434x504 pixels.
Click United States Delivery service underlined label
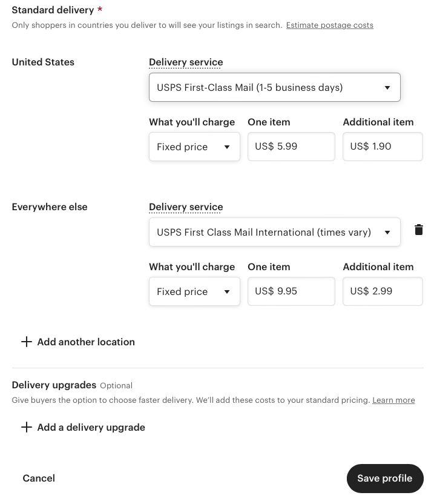(186, 62)
